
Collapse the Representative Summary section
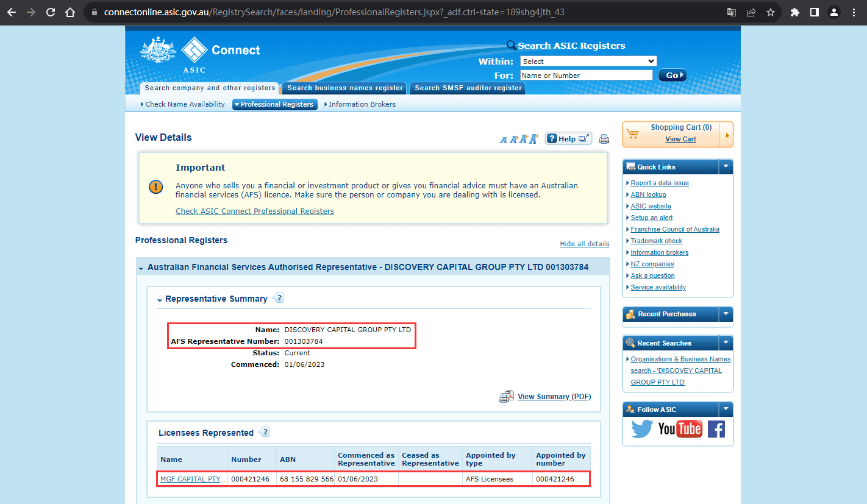click(160, 299)
